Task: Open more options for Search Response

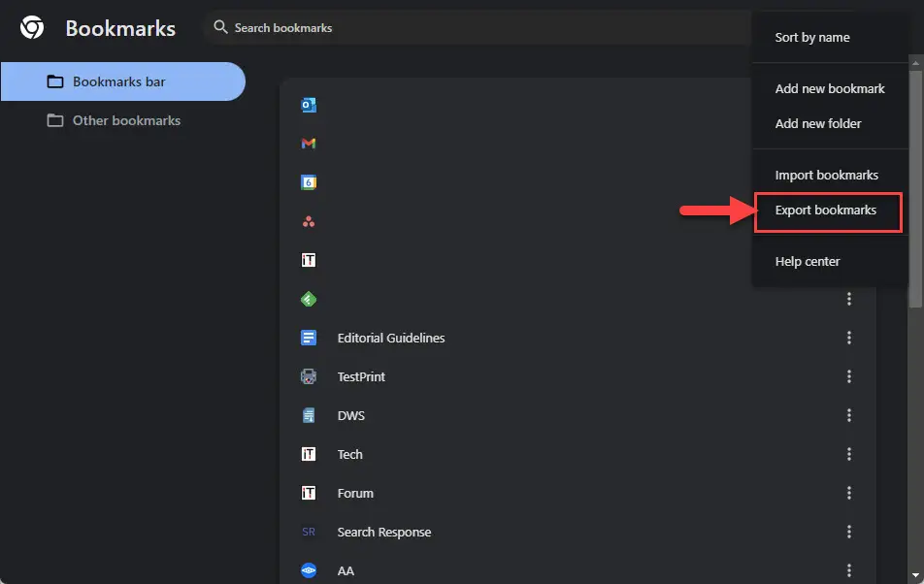Action: [848, 533]
